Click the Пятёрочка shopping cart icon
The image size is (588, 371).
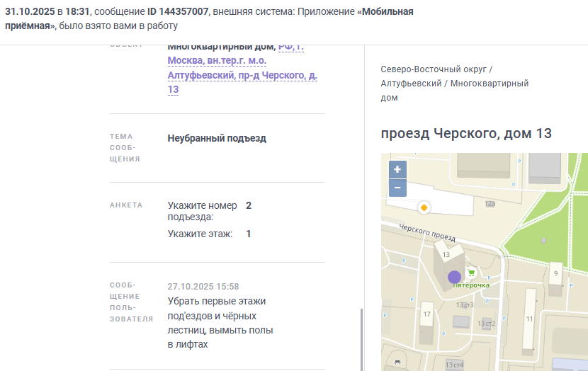pyautogui.click(x=471, y=273)
